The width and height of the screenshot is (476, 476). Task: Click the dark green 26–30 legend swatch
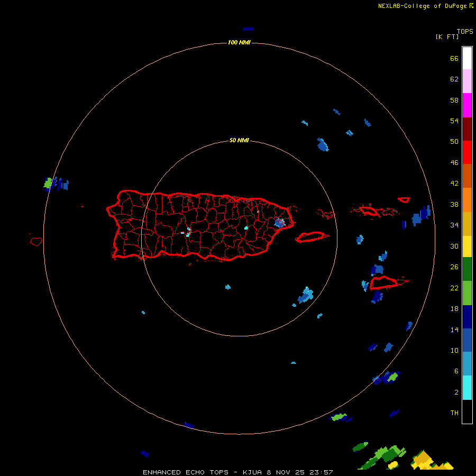pos(467,269)
